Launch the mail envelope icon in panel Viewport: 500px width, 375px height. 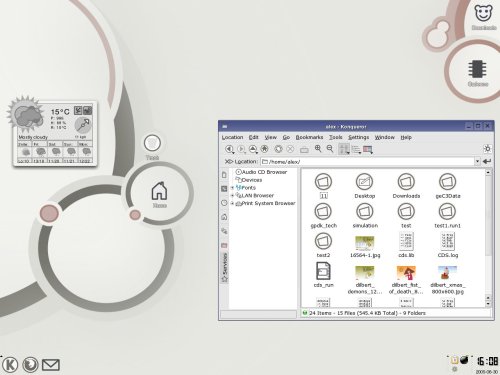click(x=51, y=365)
